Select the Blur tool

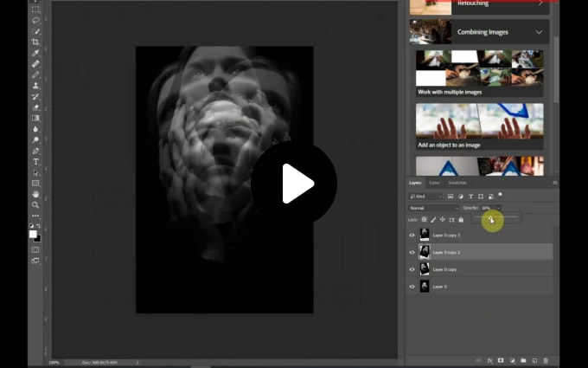(35, 129)
